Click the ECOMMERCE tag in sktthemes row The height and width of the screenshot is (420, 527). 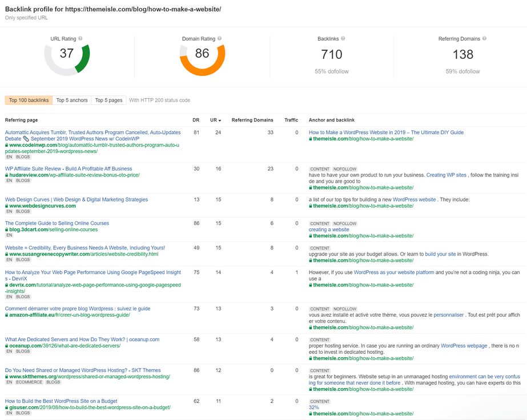click(x=29, y=382)
